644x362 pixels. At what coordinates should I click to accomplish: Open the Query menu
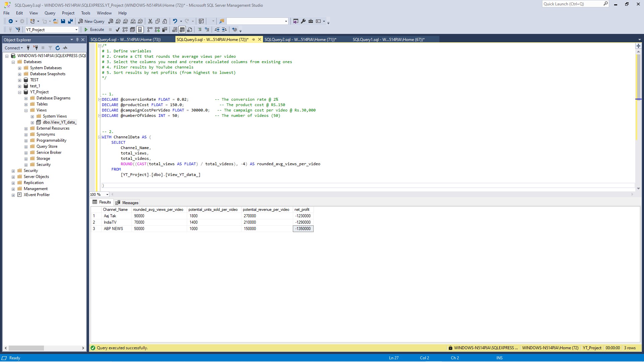click(50, 13)
